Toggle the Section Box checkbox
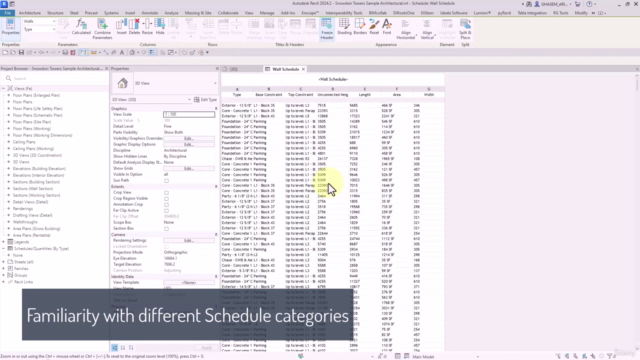 pos(166,229)
